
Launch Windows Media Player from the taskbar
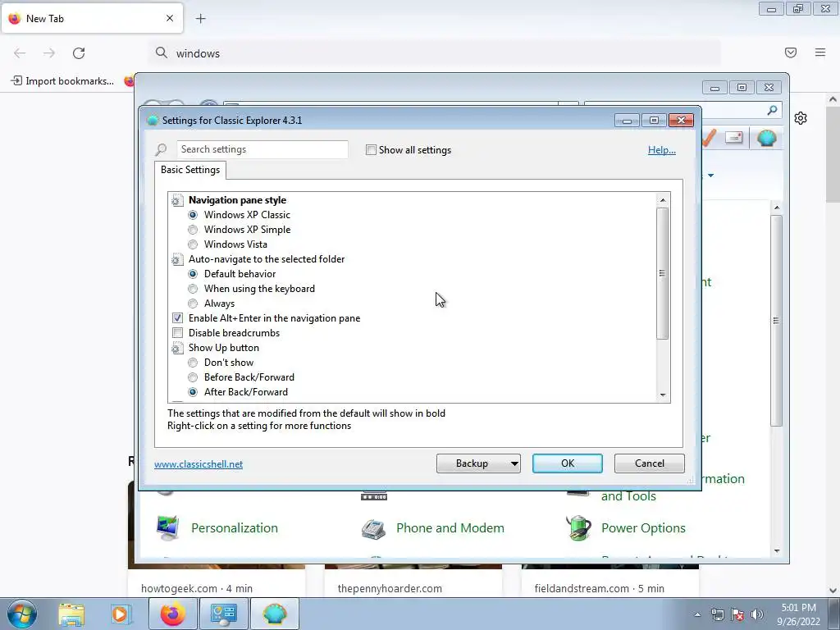pos(121,614)
